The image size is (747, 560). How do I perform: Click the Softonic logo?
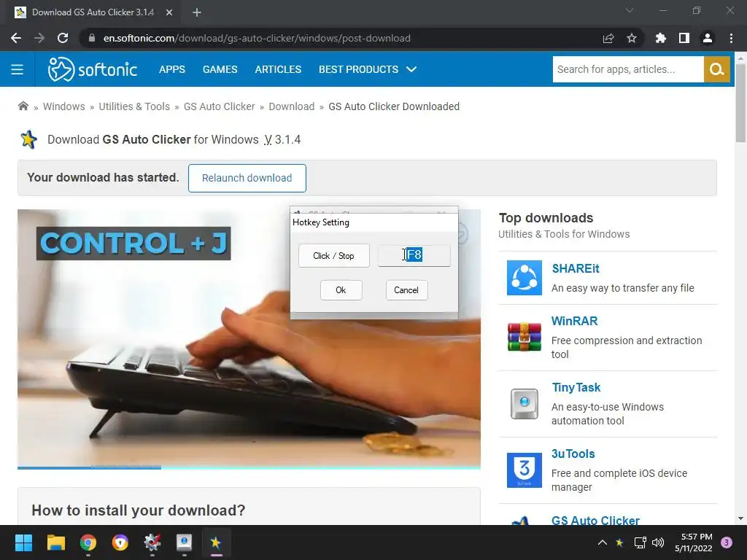(x=93, y=69)
